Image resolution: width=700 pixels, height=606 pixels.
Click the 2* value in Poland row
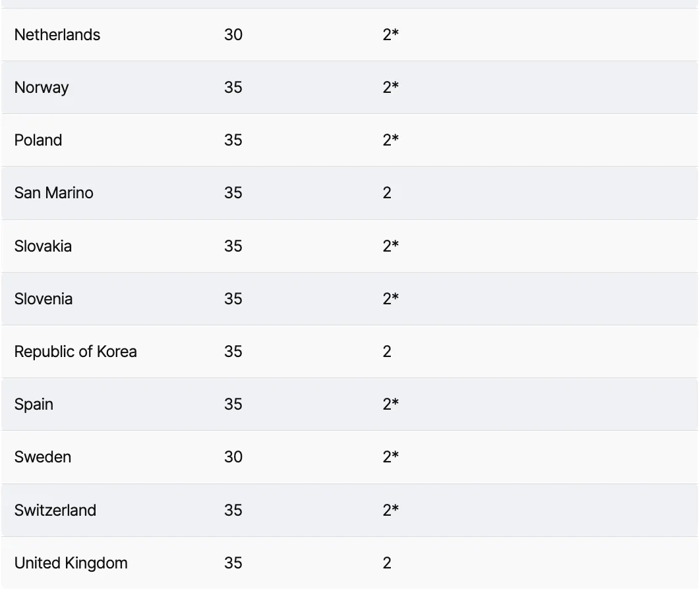pyautogui.click(x=391, y=140)
